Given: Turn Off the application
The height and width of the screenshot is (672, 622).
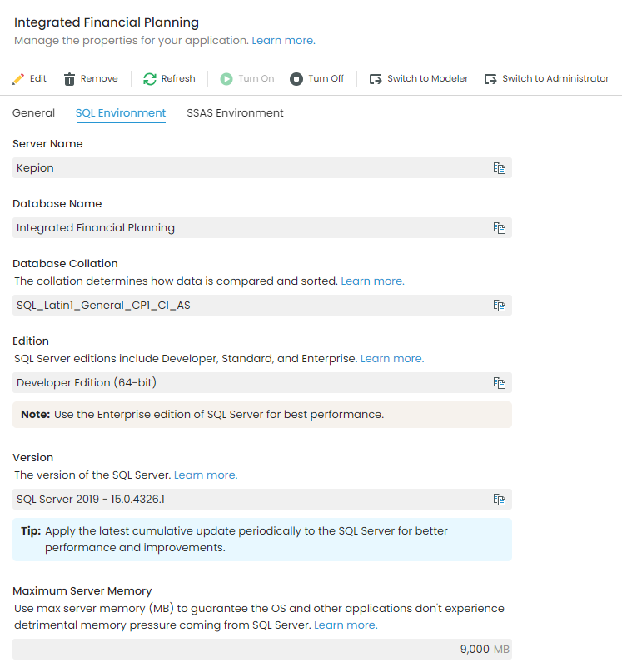Looking at the screenshot, I should [316, 77].
